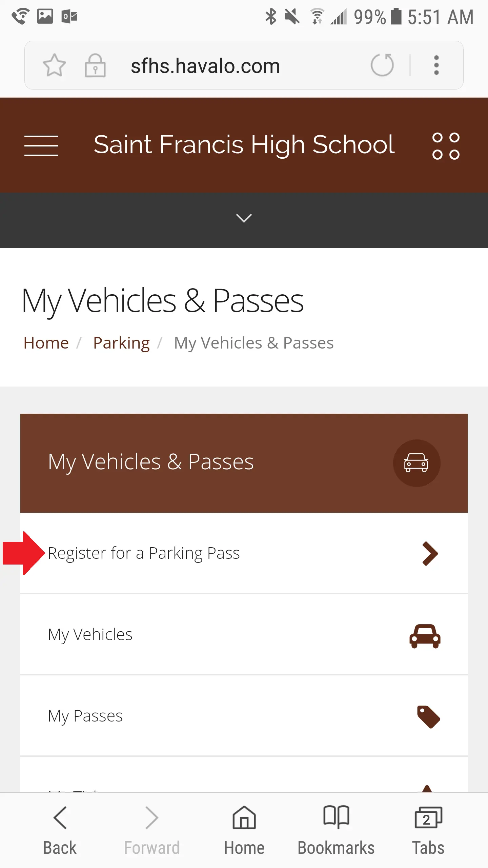Viewport: 488px width, 868px height.
Task: Go to Home breadcrumb link
Action: coord(46,343)
